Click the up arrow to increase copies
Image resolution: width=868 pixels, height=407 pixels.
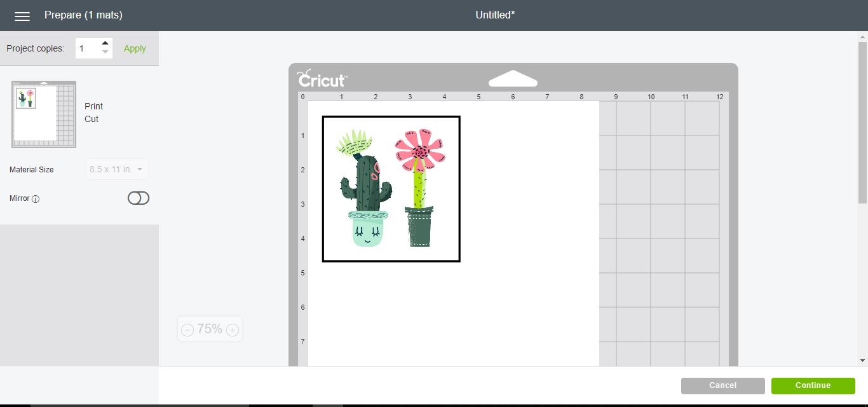[105, 44]
